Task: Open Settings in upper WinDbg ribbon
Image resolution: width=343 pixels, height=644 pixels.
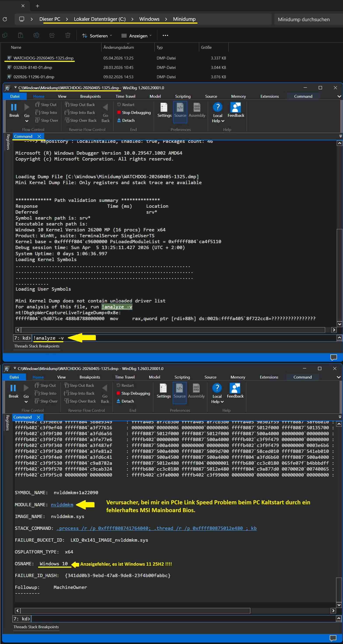Action: [x=164, y=110]
